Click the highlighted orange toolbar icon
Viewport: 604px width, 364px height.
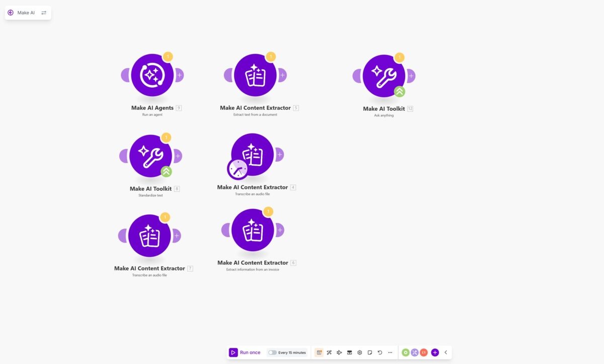click(319, 352)
